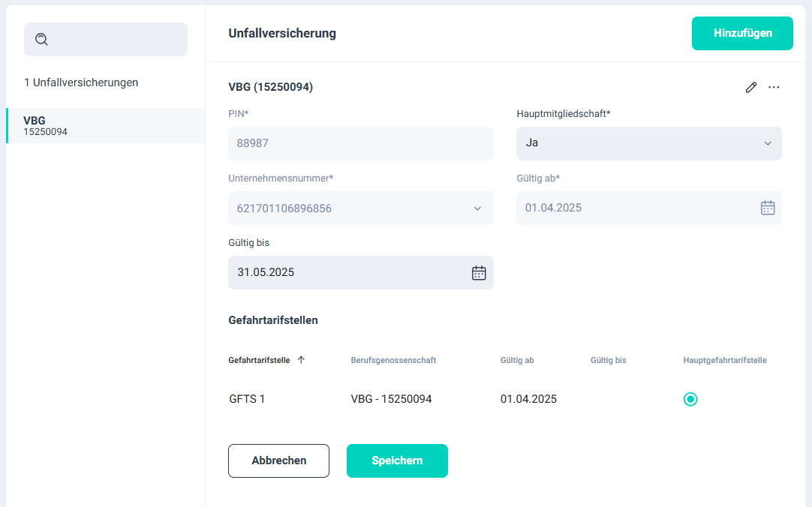This screenshot has height=507, width=812.
Task: Open calendar picker for Gültig bis
Action: tap(478, 272)
